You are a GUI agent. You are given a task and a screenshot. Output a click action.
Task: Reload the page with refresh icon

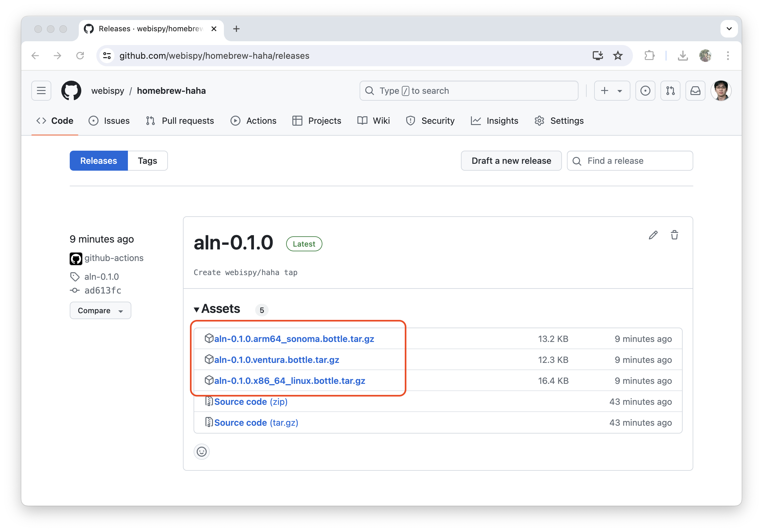(x=80, y=55)
